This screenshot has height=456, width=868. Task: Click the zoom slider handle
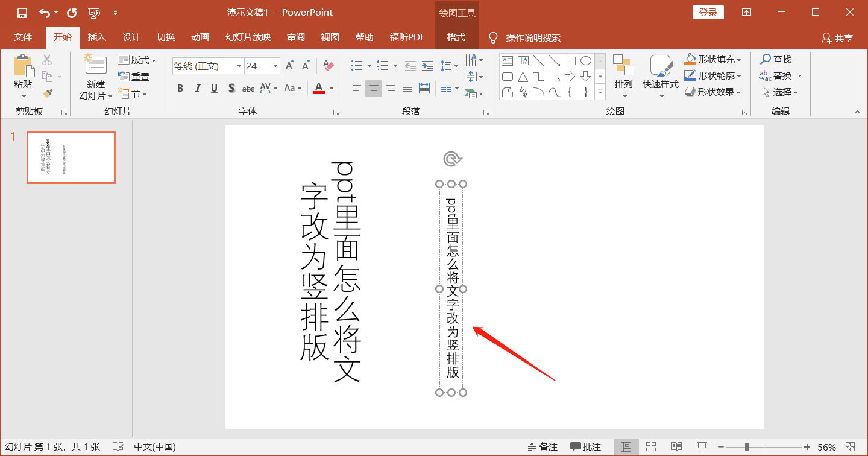click(x=747, y=447)
